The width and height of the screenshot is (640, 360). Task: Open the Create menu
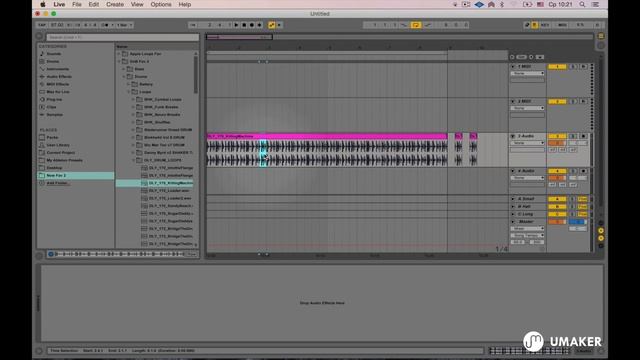point(115,4)
